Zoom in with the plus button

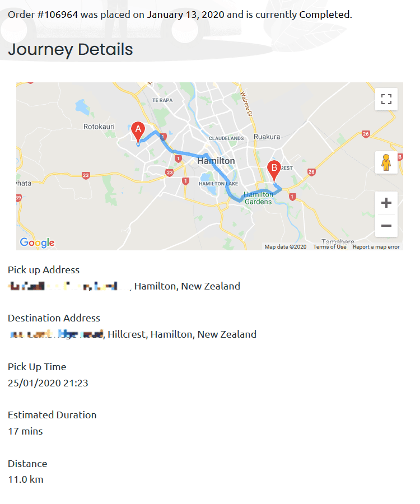tap(386, 203)
